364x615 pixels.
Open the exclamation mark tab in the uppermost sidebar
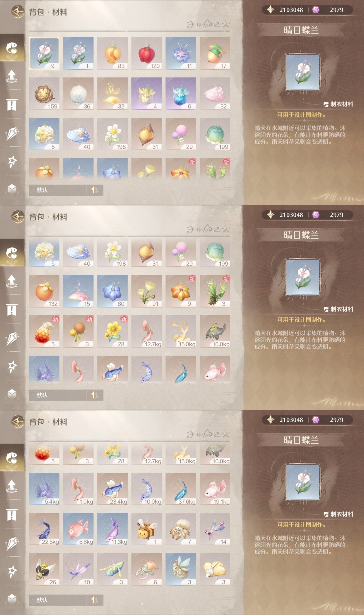tap(12, 105)
